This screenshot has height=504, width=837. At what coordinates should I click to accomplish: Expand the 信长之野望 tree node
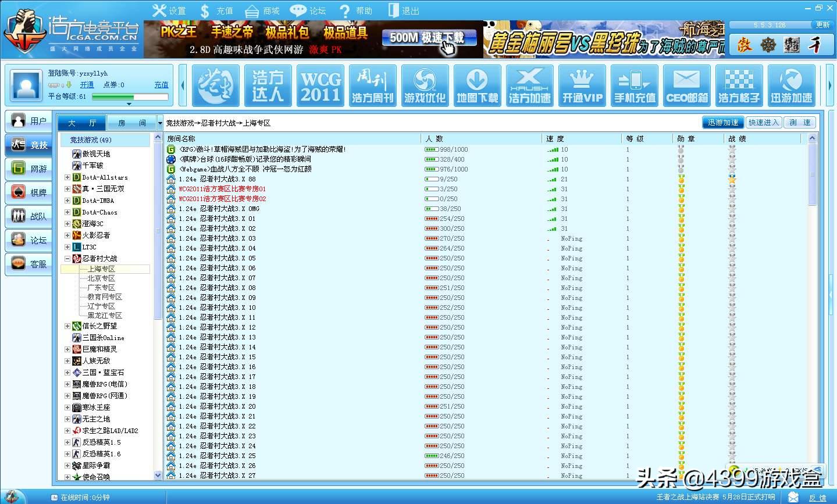click(x=67, y=326)
